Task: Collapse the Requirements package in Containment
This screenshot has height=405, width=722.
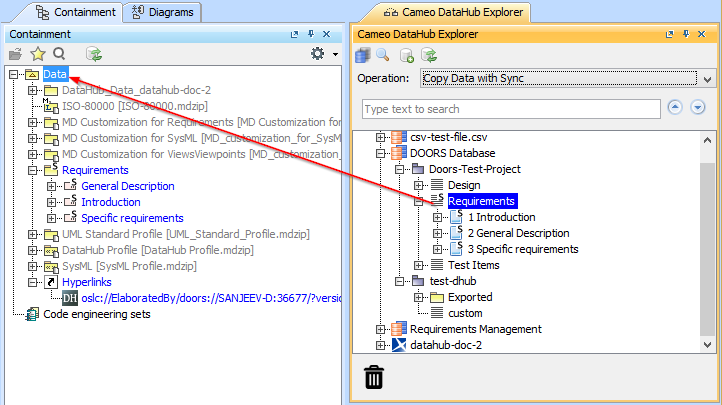Action: coord(32,170)
